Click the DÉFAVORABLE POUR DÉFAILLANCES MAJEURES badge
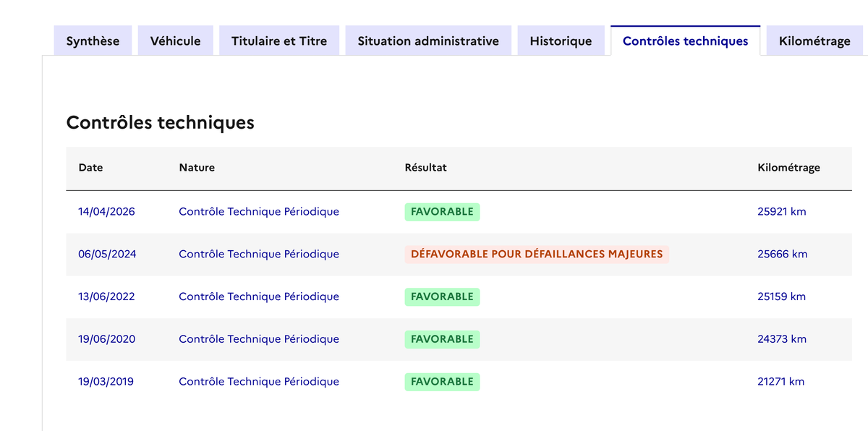The width and height of the screenshot is (868, 431). [536, 255]
